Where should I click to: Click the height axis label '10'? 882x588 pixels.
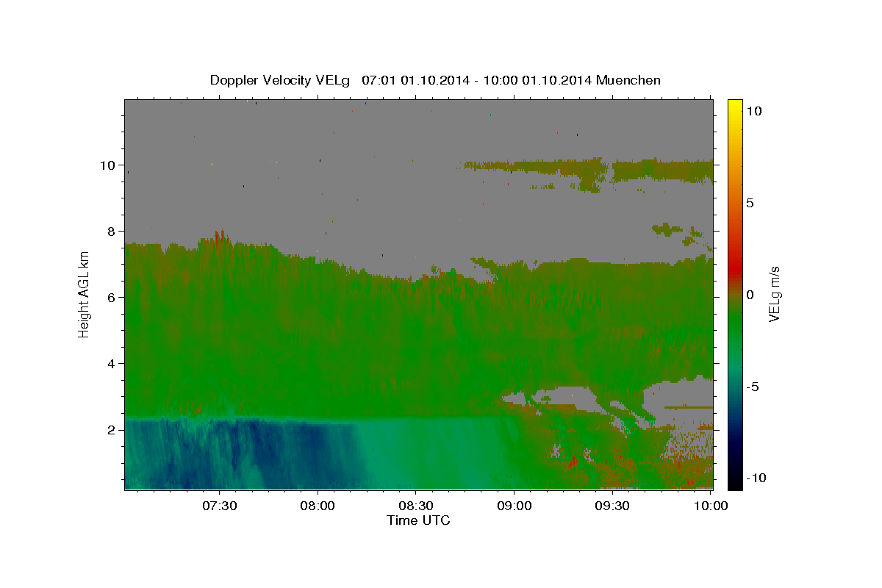109,165
